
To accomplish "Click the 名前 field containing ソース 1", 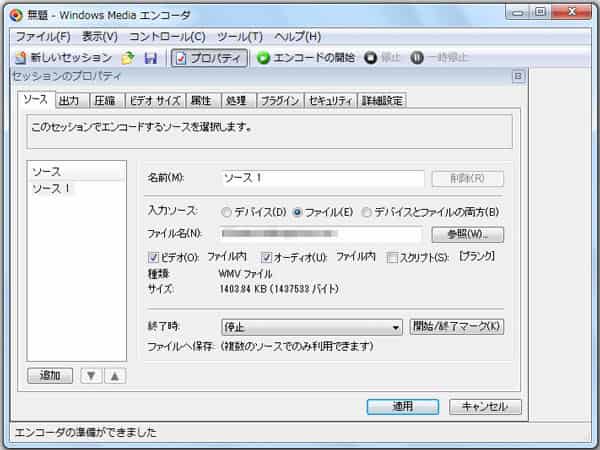I will [323, 179].
